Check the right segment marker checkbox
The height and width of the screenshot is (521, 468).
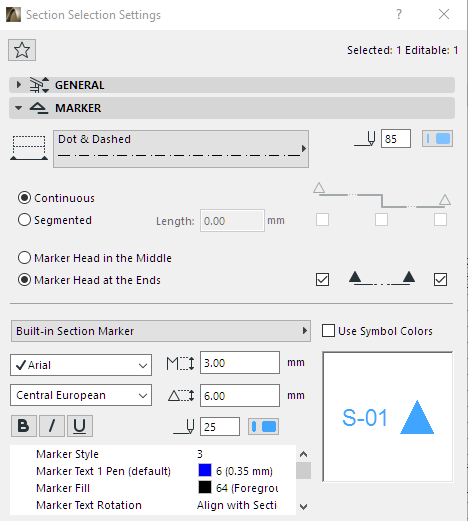(440, 220)
